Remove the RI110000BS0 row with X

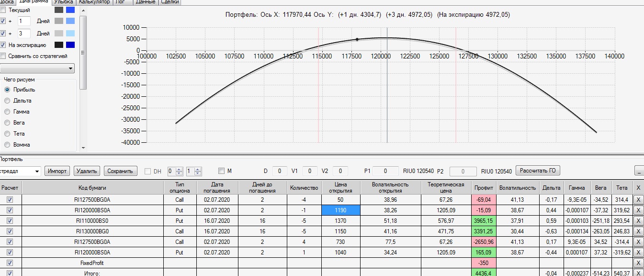pos(638,221)
